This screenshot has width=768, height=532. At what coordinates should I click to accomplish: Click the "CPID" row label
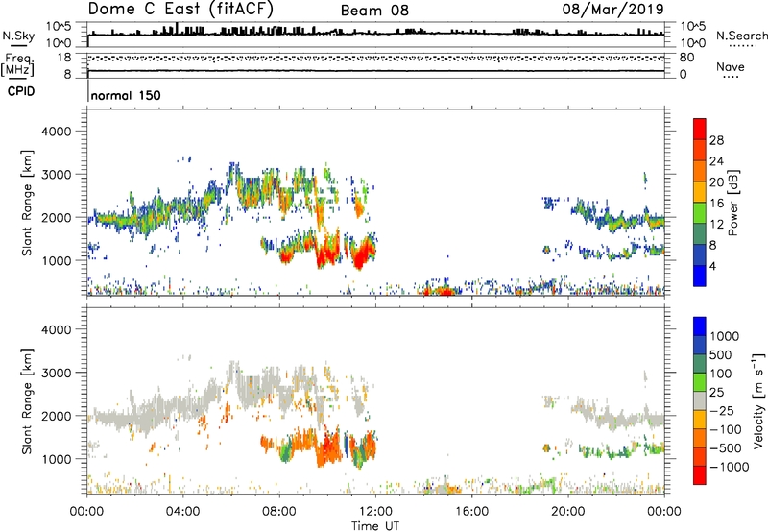coord(21,91)
